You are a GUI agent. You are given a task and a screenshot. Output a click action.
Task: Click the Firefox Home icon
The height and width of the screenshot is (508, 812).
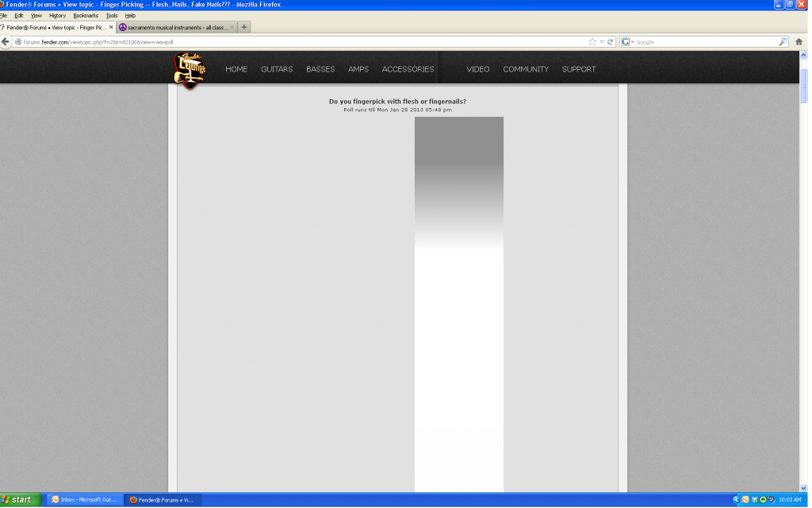pyautogui.click(x=799, y=42)
